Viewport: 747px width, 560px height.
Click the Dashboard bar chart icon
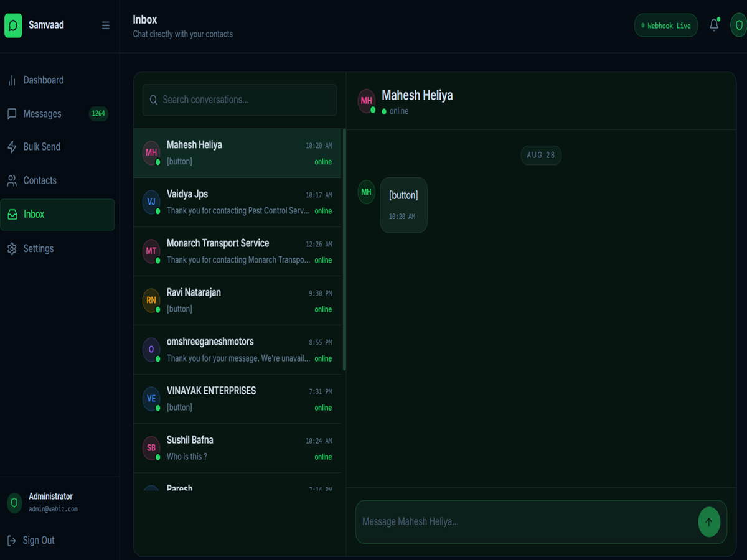pos(12,80)
